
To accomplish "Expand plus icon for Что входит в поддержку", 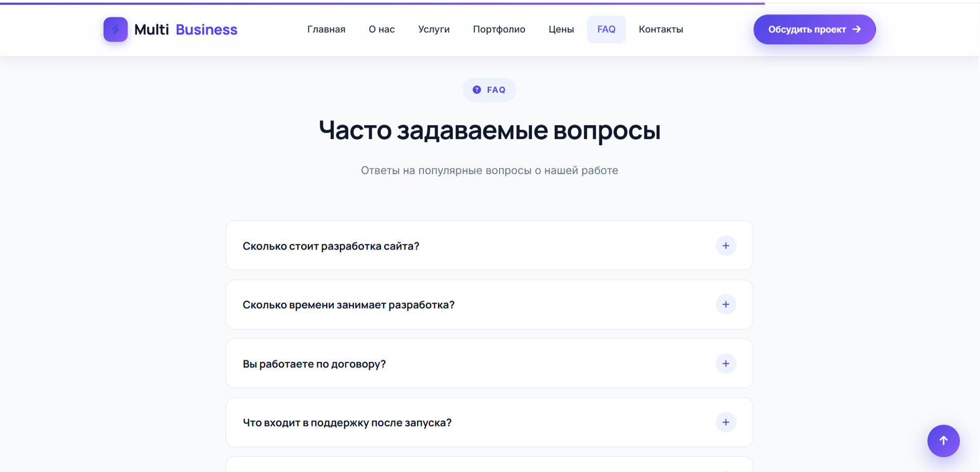I will (726, 422).
